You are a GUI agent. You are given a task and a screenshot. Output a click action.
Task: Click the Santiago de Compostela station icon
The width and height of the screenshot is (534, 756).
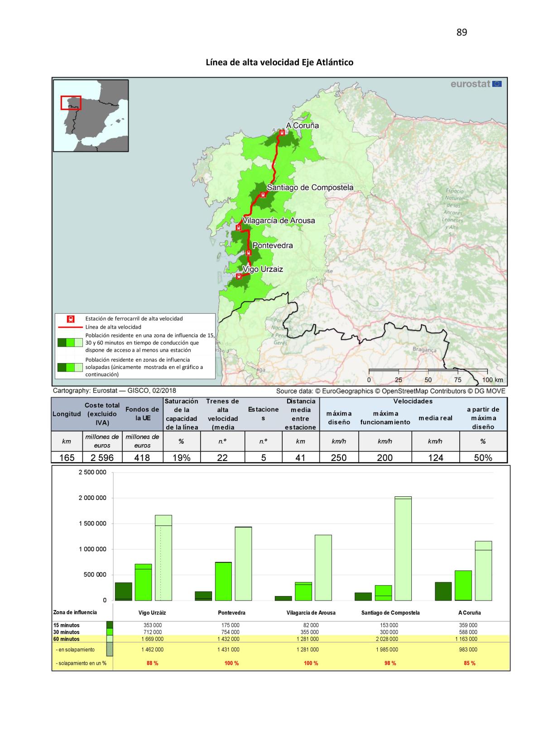pyautogui.click(x=263, y=195)
